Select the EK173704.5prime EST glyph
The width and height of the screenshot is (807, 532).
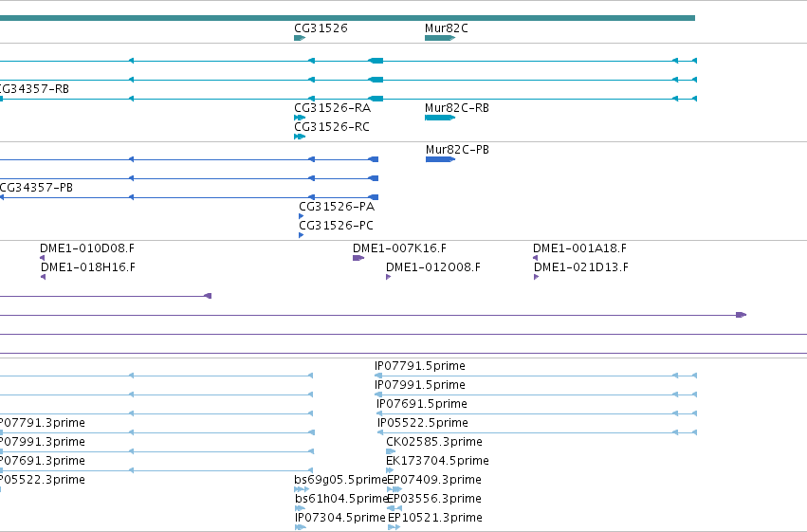pos(390,470)
